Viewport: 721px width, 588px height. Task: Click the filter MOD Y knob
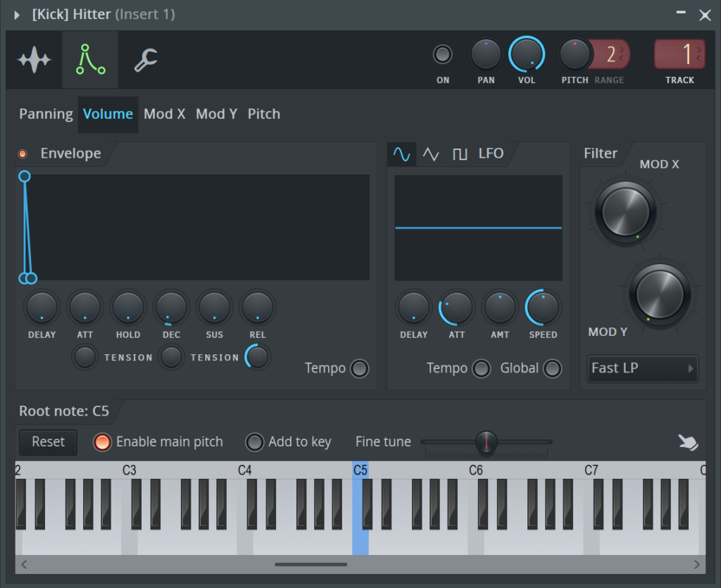click(x=660, y=294)
